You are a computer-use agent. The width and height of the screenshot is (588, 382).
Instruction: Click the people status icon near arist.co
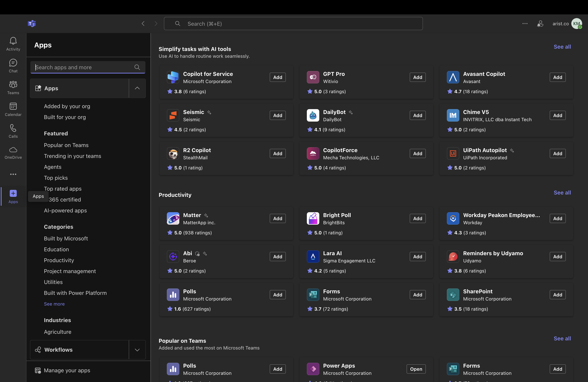coord(540,24)
